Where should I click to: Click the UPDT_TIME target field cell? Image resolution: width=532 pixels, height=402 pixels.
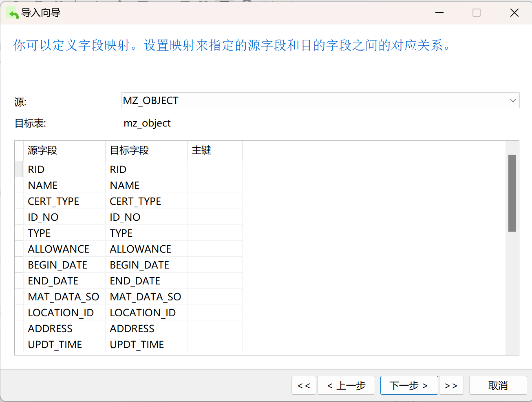(146, 344)
